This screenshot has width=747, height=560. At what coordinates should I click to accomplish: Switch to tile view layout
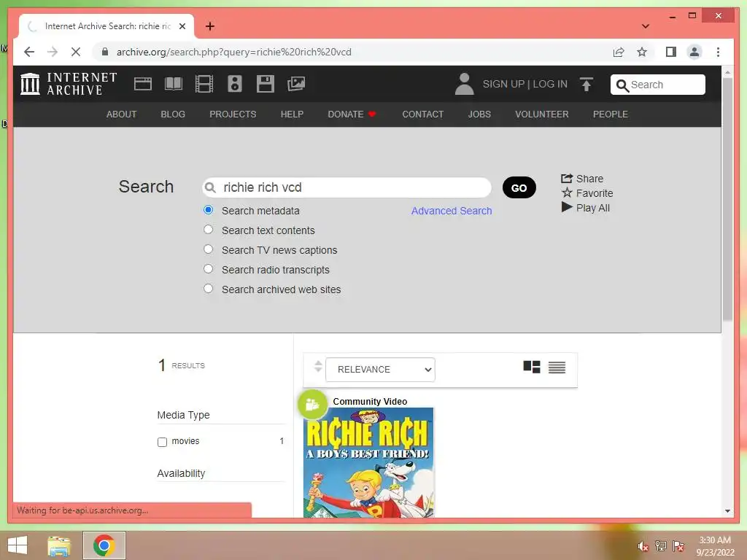pos(532,367)
